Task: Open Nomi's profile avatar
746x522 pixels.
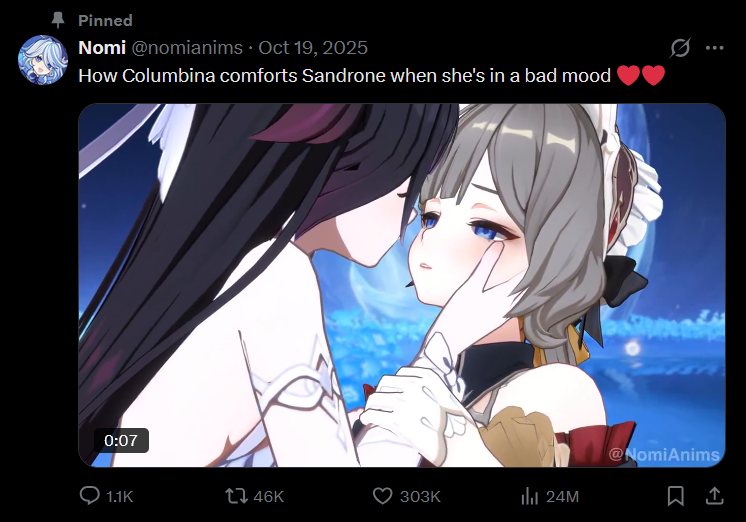Action: [43, 60]
